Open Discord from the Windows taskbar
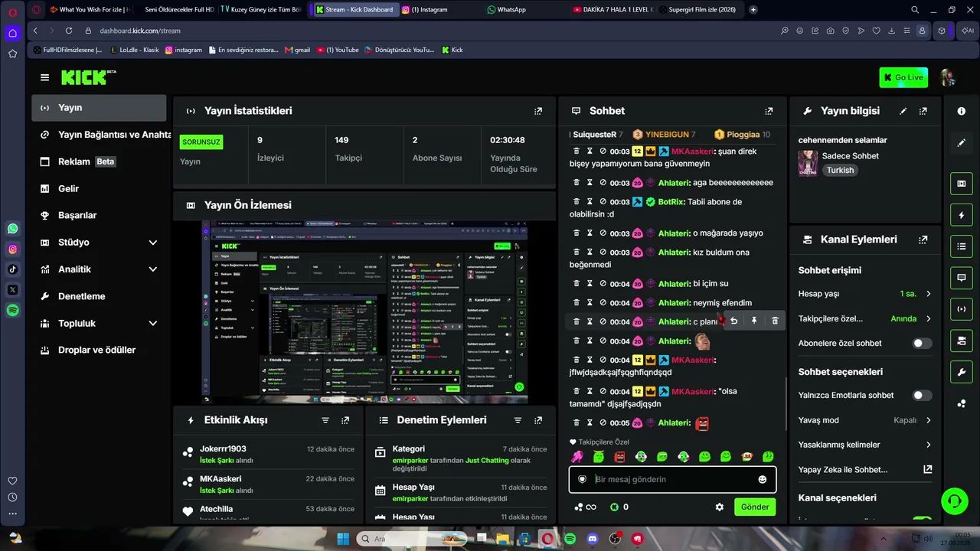980x551 pixels. pos(592,539)
